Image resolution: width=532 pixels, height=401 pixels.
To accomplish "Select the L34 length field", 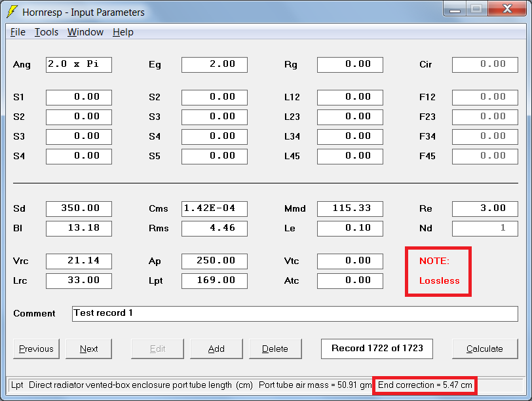I will pos(350,137).
